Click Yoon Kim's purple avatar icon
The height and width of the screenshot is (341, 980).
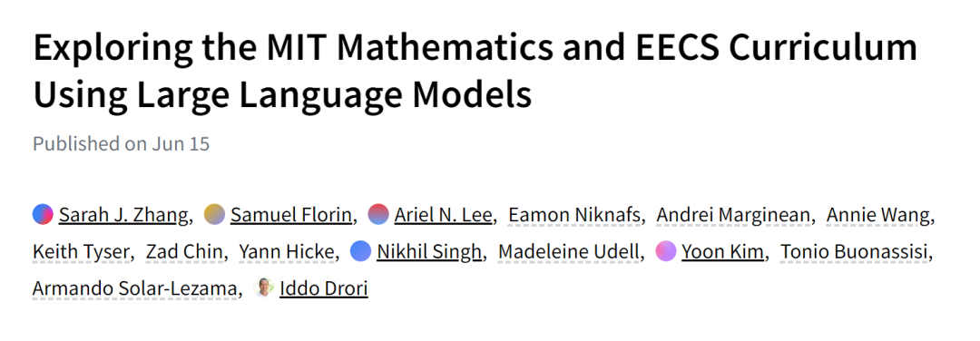tap(666, 251)
